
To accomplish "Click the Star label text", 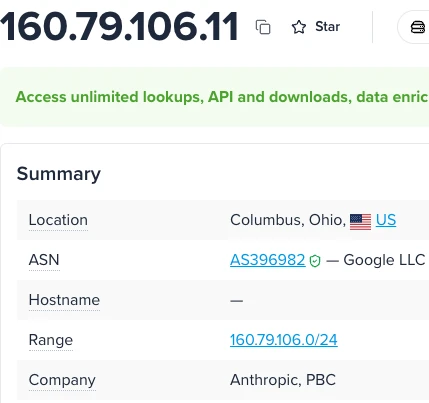I will (x=328, y=27).
